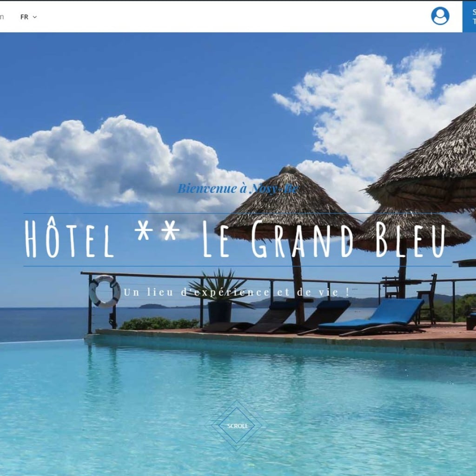Image resolution: width=476 pixels, height=476 pixels.
Task: Click the empty white header bar area
Action: click(x=231, y=17)
